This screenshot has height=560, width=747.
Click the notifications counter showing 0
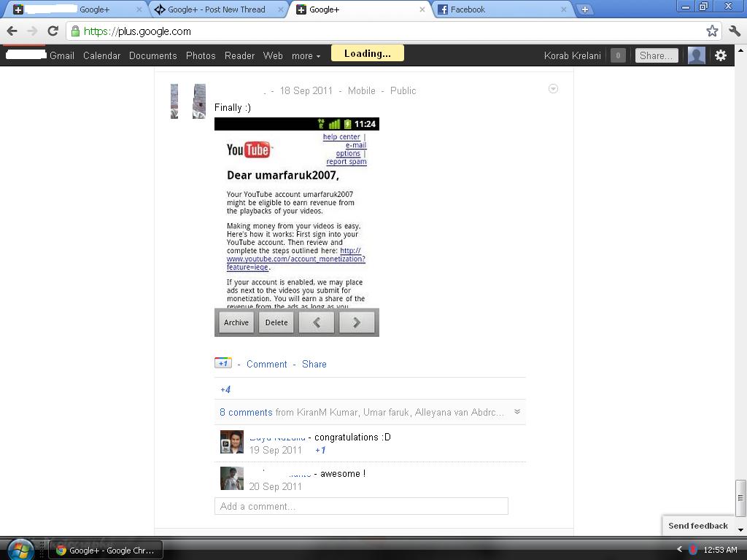tap(618, 55)
